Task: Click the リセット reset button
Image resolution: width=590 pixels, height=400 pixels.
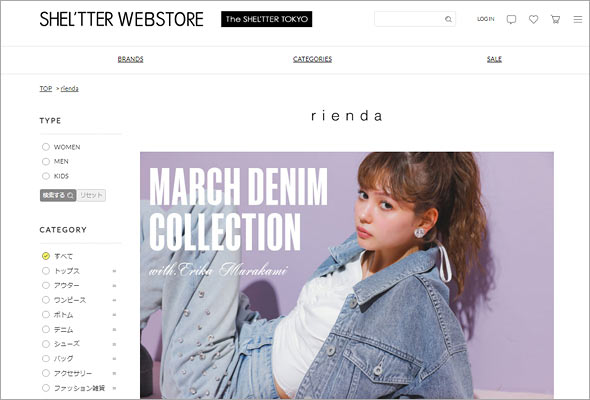Action: click(x=91, y=195)
